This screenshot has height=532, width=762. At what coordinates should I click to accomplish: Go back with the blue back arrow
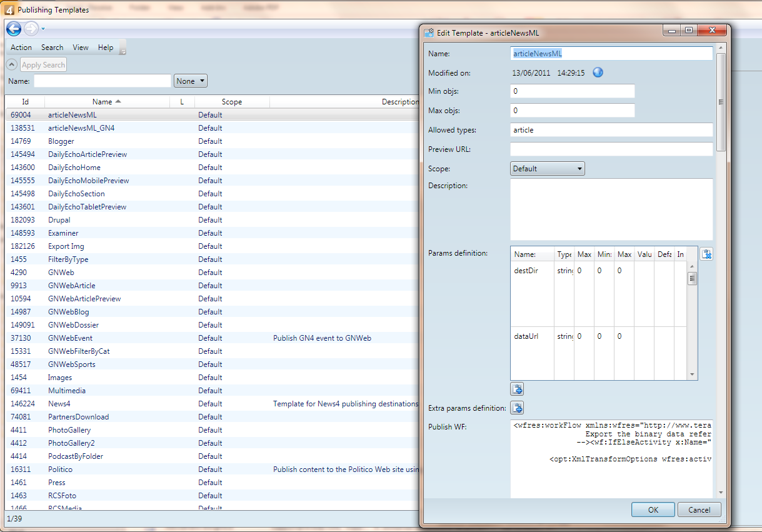(x=14, y=29)
